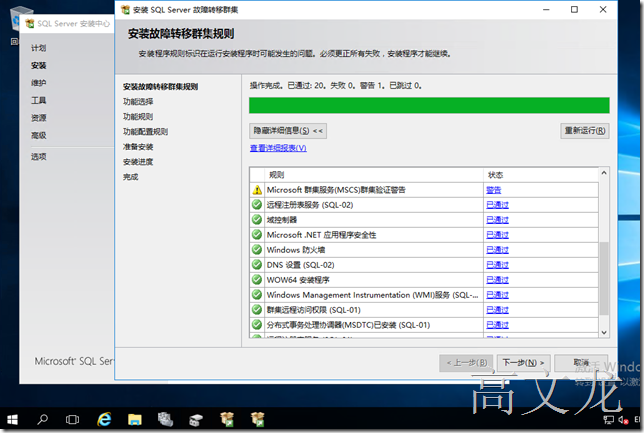Click the second SQL Server setup taskbar icon
This screenshot has width=644, height=433.
258,419
